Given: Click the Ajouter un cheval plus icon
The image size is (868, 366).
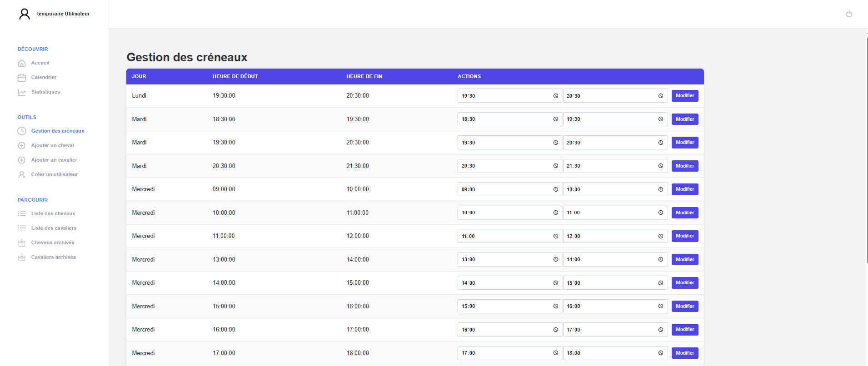Looking at the screenshot, I should click(x=21, y=146).
